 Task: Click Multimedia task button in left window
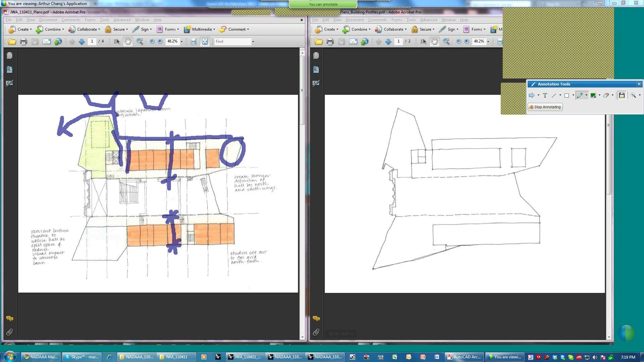pyautogui.click(x=199, y=29)
